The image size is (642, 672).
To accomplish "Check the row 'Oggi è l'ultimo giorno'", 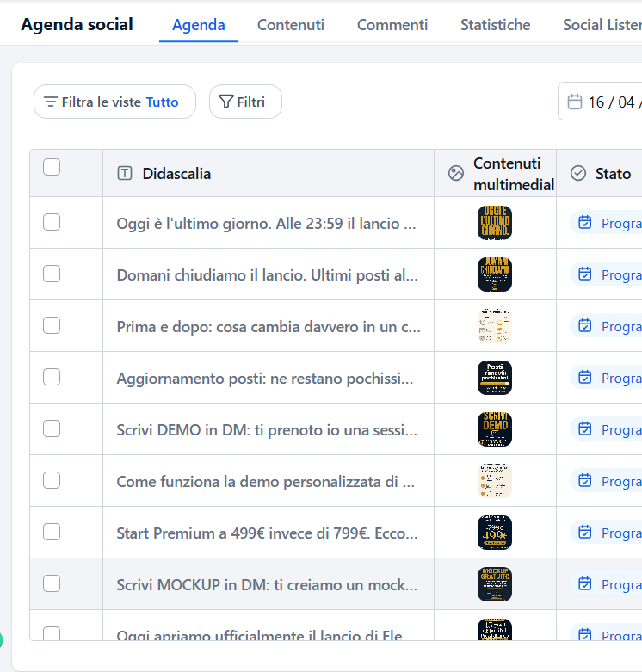I will click(52, 222).
